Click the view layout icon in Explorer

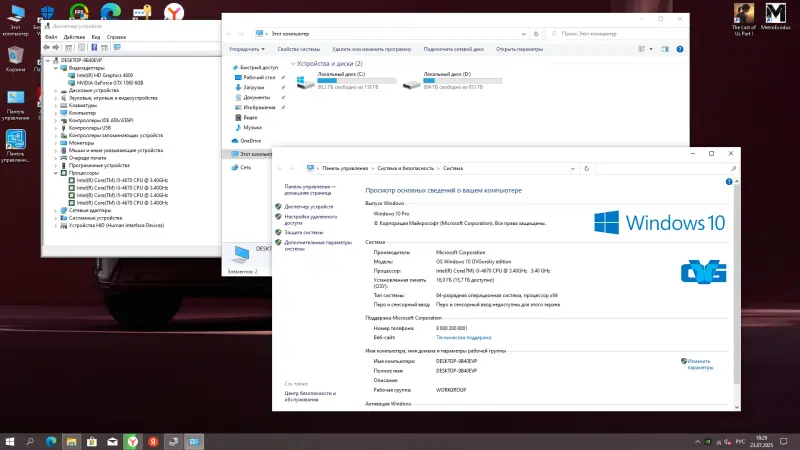click(642, 49)
